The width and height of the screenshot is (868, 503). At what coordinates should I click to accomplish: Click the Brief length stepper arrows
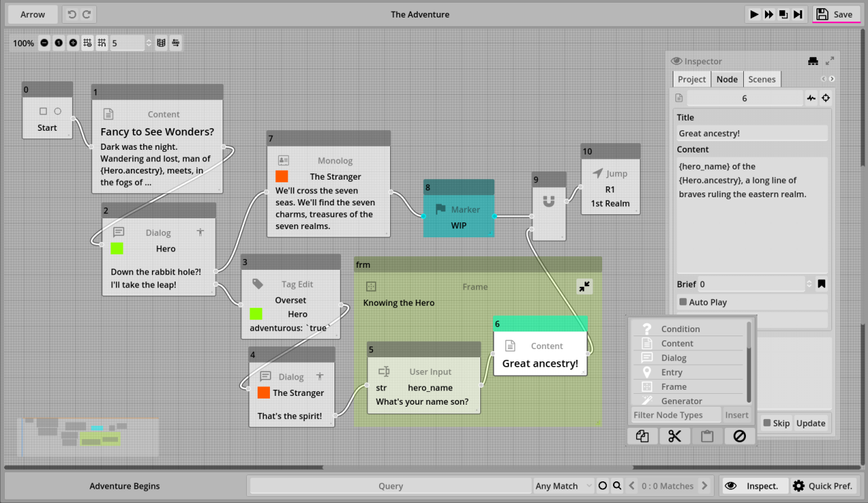pyautogui.click(x=810, y=284)
